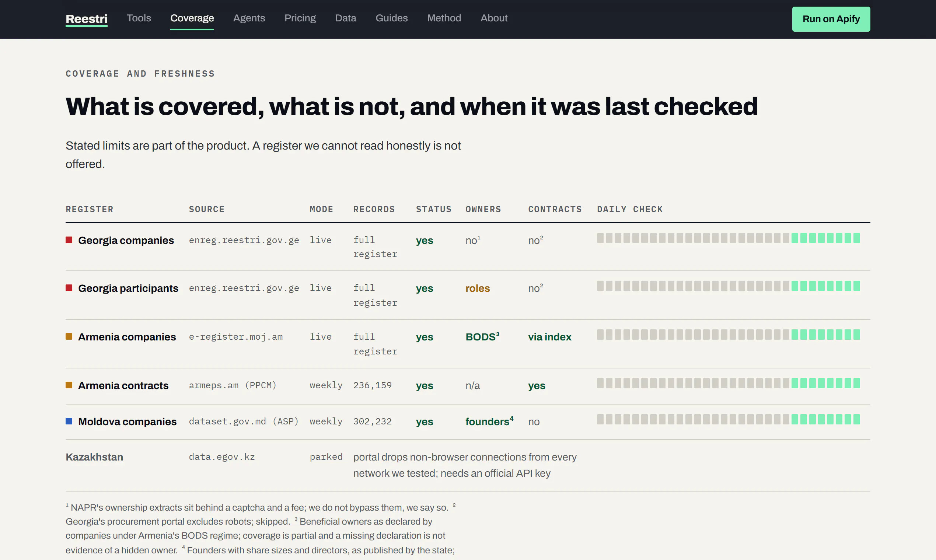This screenshot has height=560, width=936.
Task: Click the live mode for Armenia companies
Action: (x=321, y=337)
